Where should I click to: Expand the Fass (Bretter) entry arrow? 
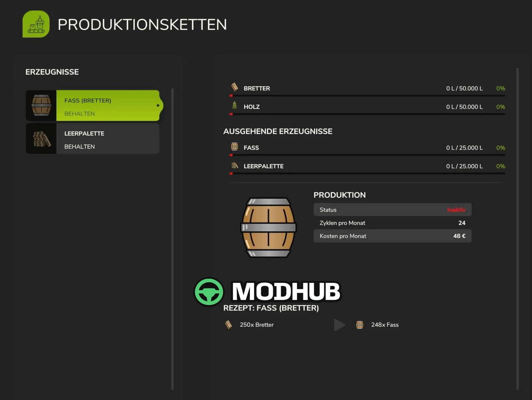(x=159, y=105)
